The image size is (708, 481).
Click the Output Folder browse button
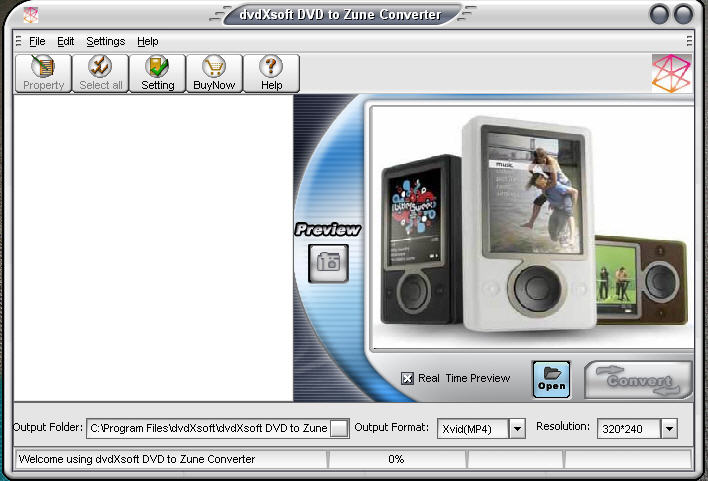point(339,428)
